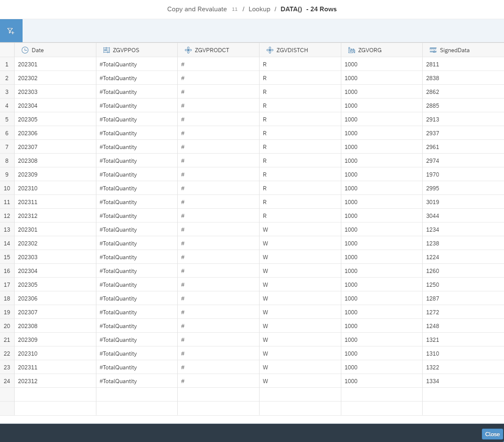This screenshot has height=442, width=504.
Task: Select the Date cell showing 202312 with R channel
Action: click(x=28, y=216)
